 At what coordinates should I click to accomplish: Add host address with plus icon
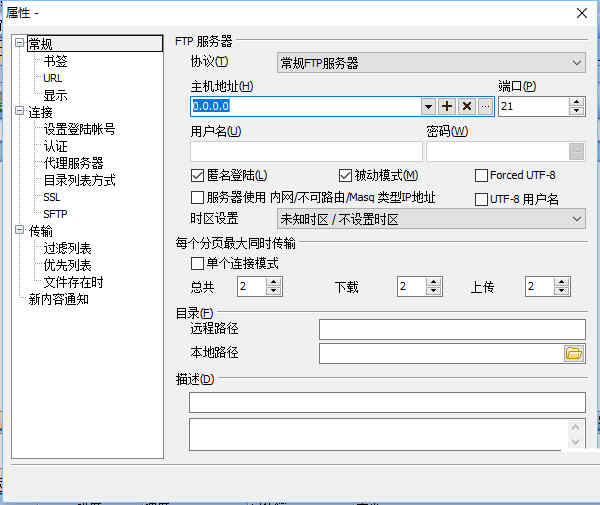(x=447, y=106)
